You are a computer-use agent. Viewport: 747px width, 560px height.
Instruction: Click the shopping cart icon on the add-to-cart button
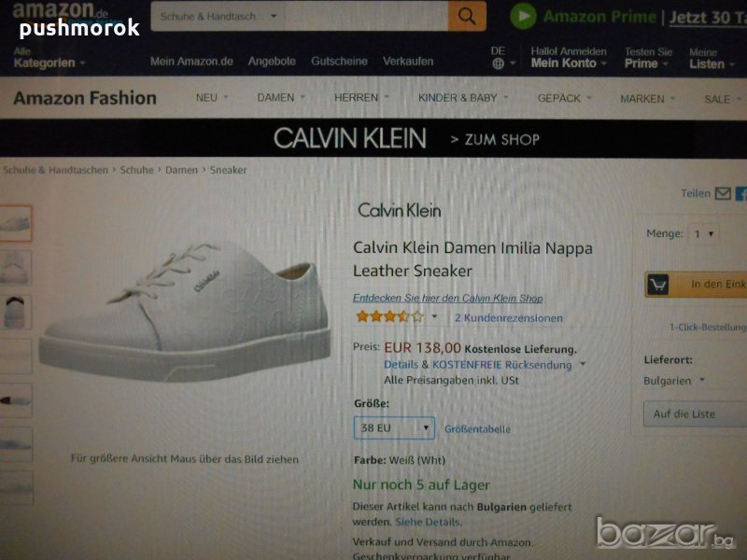coord(658,285)
